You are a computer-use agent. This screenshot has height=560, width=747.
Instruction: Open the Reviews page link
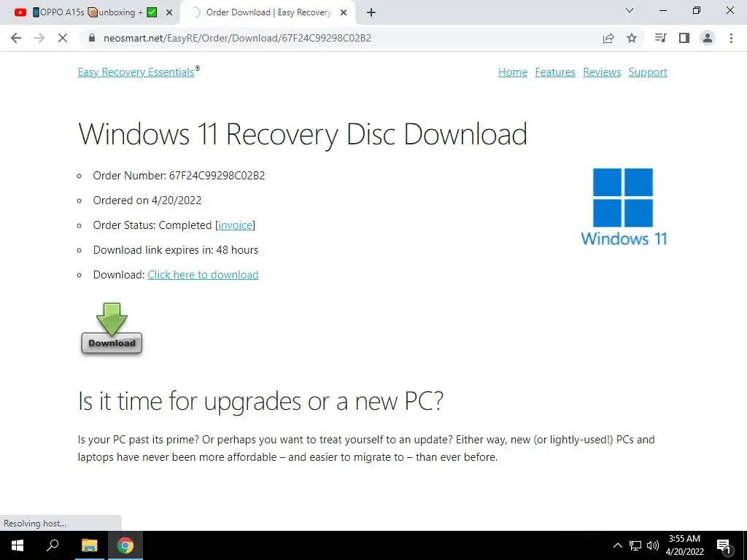point(602,72)
